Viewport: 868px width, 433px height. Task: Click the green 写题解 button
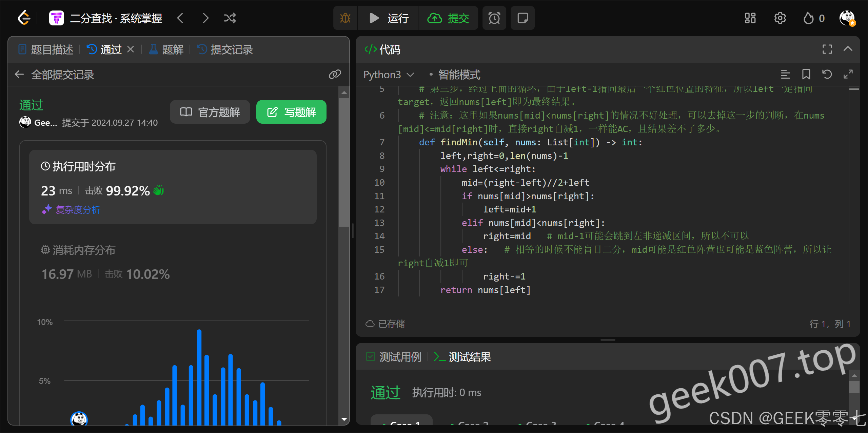[291, 112]
